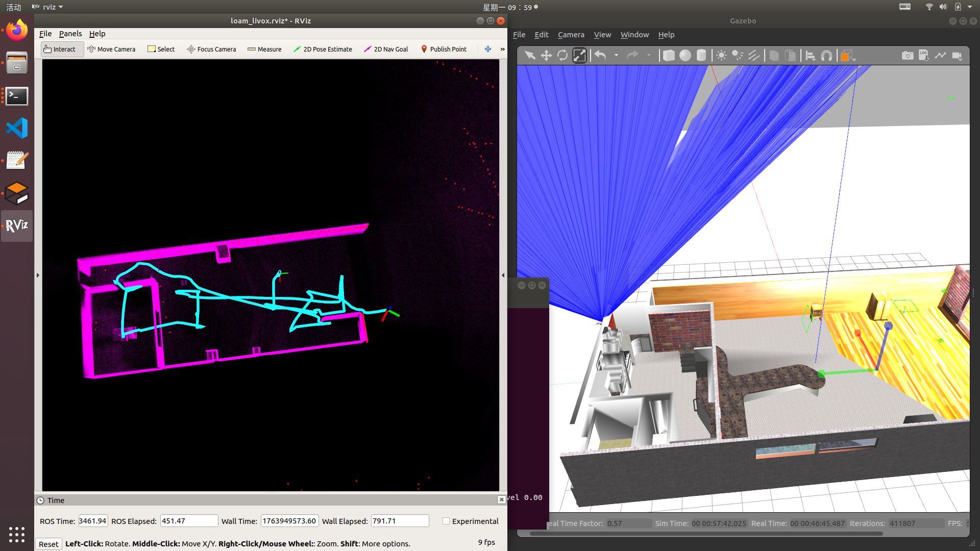Open Gazebo data logger icon
The height and width of the screenshot is (551, 980).
[x=924, y=55]
